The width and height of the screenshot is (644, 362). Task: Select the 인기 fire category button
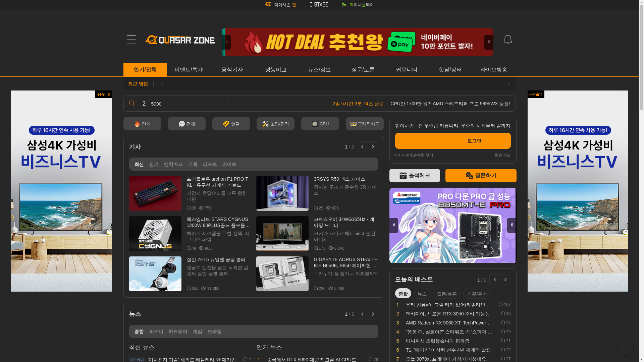tap(142, 124)
